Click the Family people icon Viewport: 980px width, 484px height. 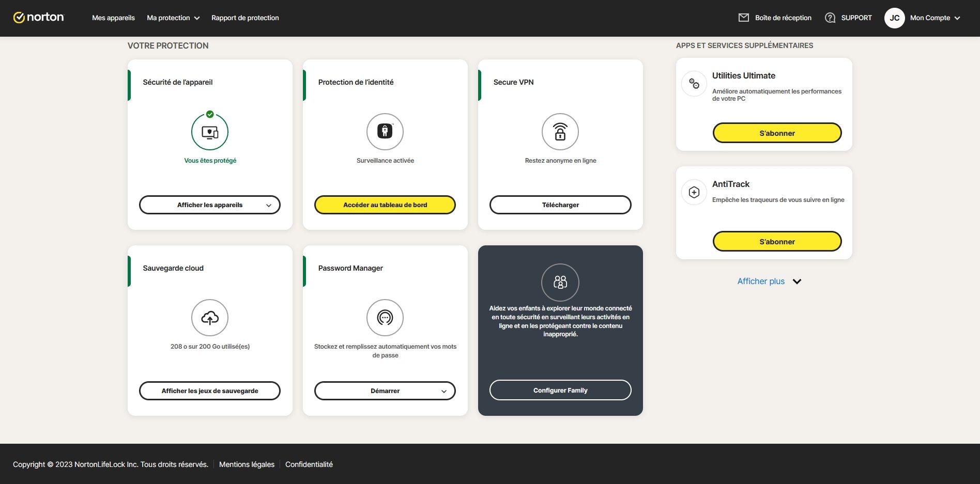[x=560, y=282]
